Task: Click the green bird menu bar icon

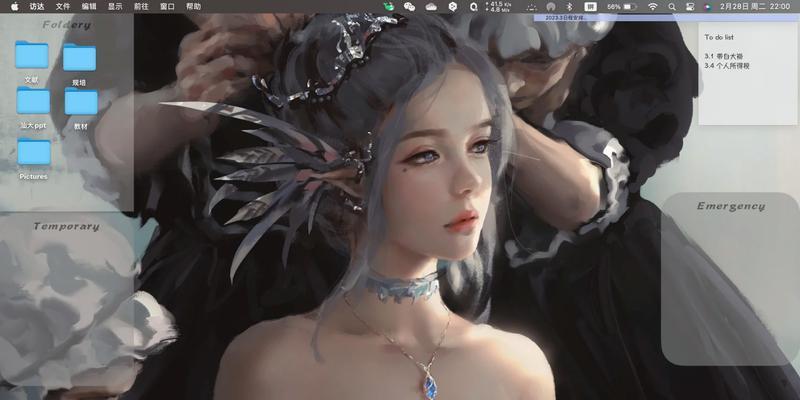Action: pos(388,6)
